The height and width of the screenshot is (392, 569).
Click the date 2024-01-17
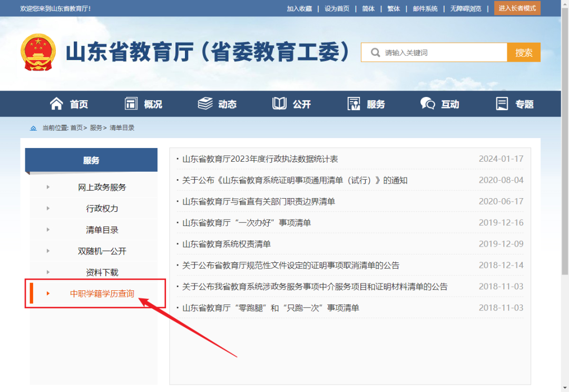tap(501, 159)
